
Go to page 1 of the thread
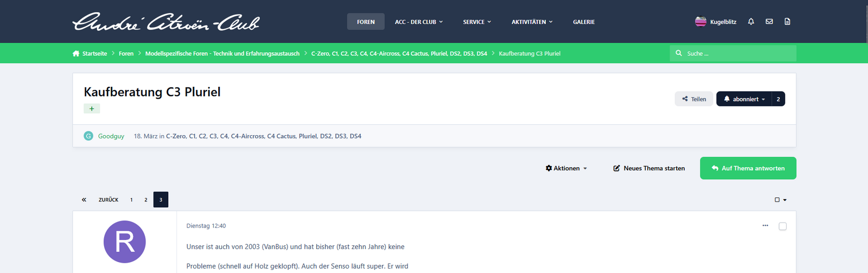(x=131, y=200)
